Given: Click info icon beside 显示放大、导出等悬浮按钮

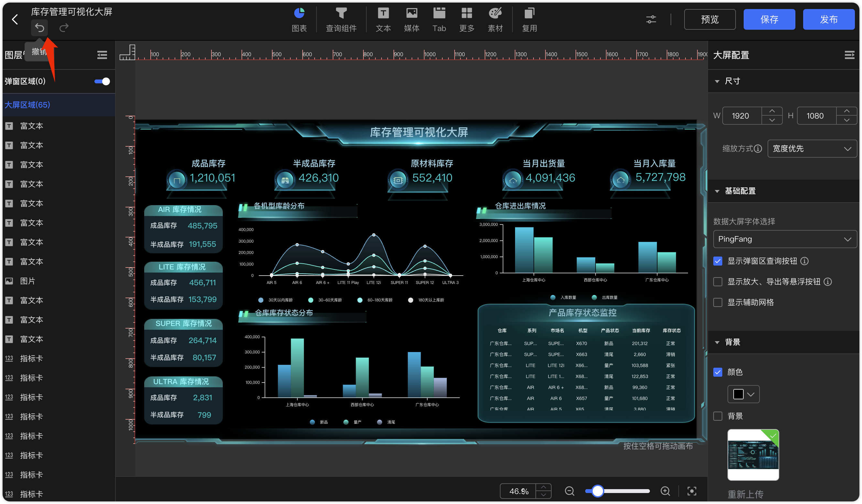Looking at the screenshot, I should [828, 281].
